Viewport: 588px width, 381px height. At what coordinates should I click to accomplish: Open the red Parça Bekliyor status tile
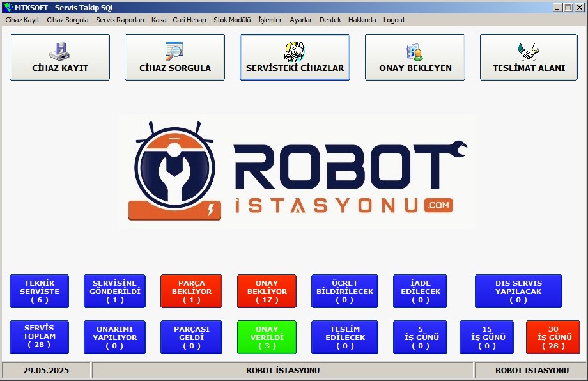click(191, 292)
